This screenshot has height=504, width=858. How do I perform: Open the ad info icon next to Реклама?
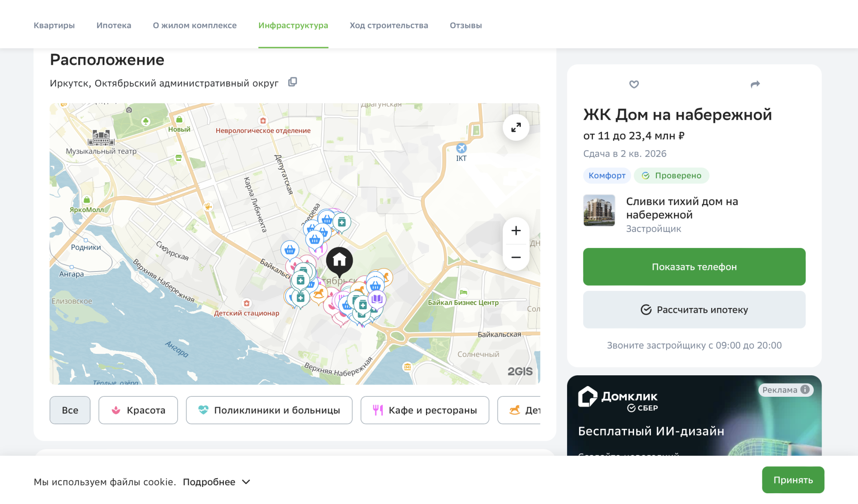(x=805, y=389)
